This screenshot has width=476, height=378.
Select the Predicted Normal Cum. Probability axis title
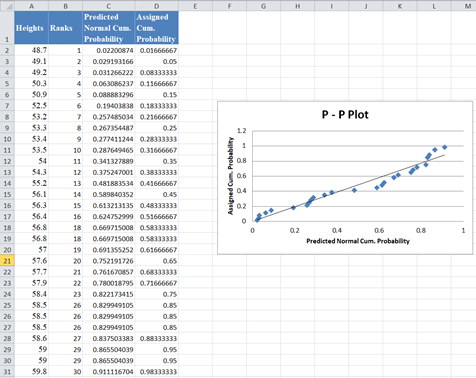(358, 241)
